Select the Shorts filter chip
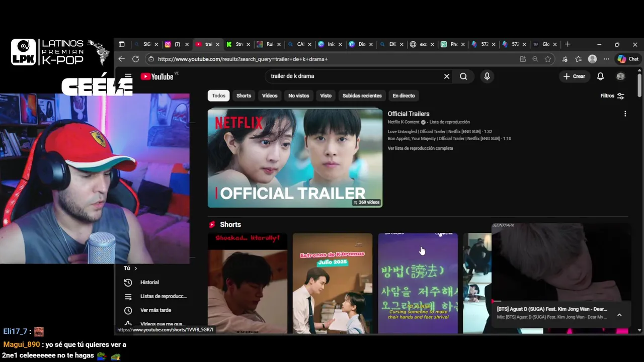 tap(244, 96)
